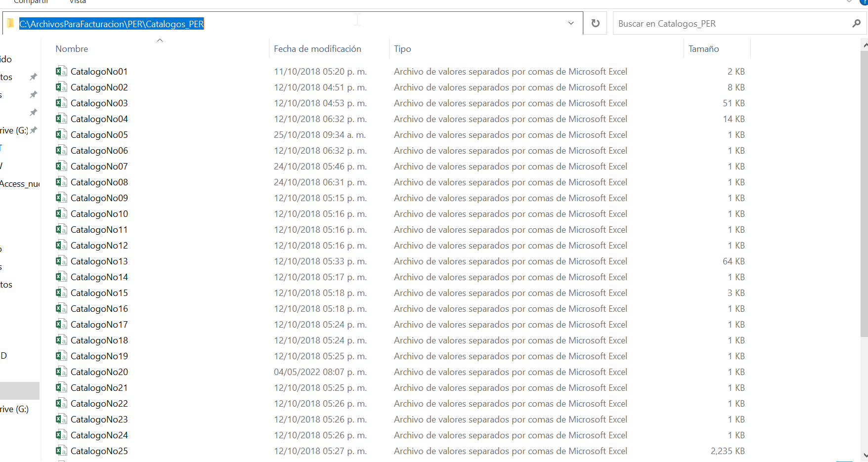Click the CatalogoNo21 file icon
The height and width of the screenshot is (462, 868).
61,387
